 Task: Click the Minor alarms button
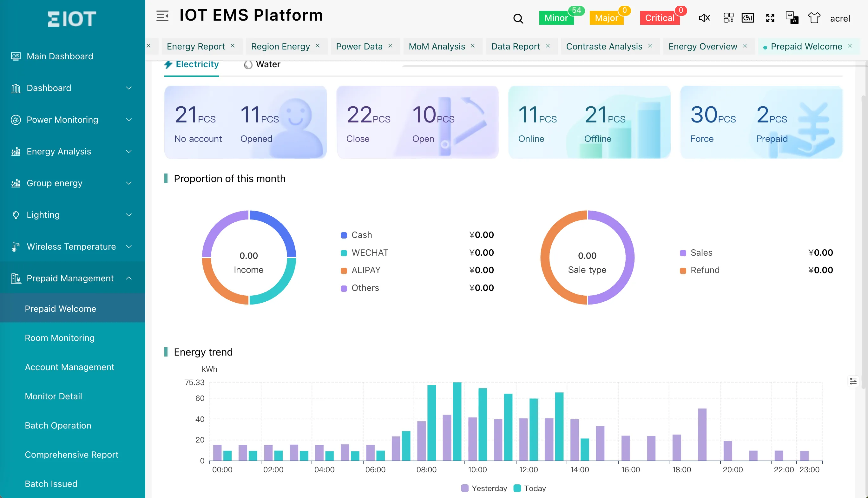pos(556,18)
